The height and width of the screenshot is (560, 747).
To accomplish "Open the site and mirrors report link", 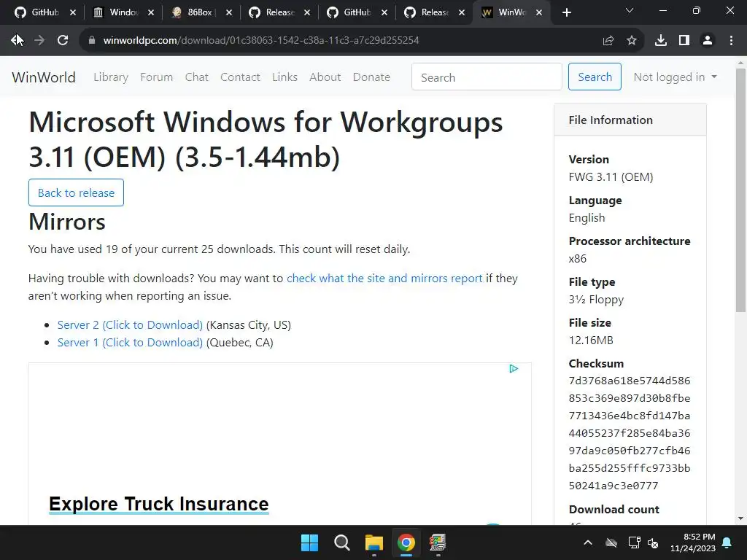I will pos(384,278).
